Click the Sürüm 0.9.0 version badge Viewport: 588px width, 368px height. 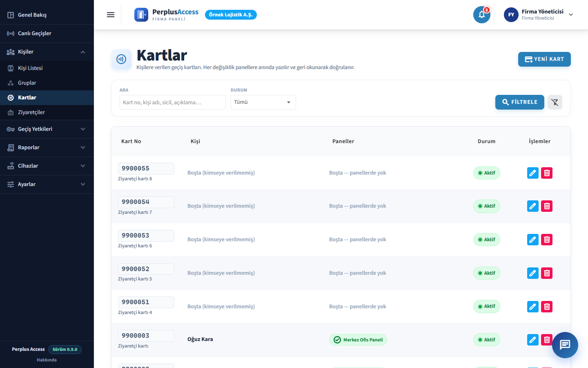(65, 350)
